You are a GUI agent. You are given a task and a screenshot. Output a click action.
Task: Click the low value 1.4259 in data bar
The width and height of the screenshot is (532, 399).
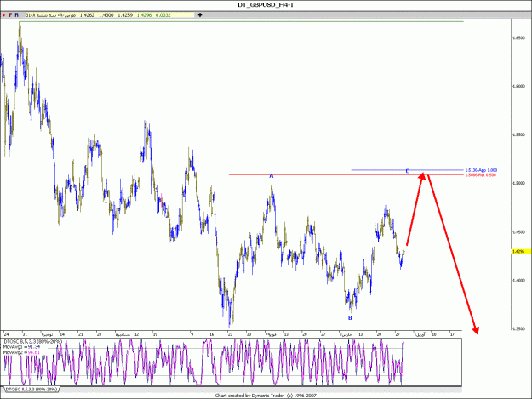125,15
